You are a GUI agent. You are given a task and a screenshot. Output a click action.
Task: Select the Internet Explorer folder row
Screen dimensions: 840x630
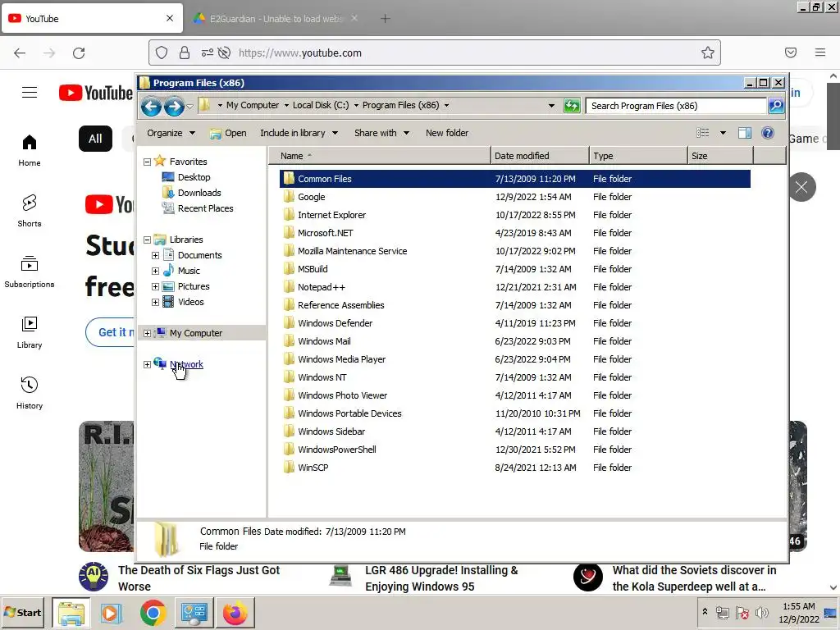515,215
